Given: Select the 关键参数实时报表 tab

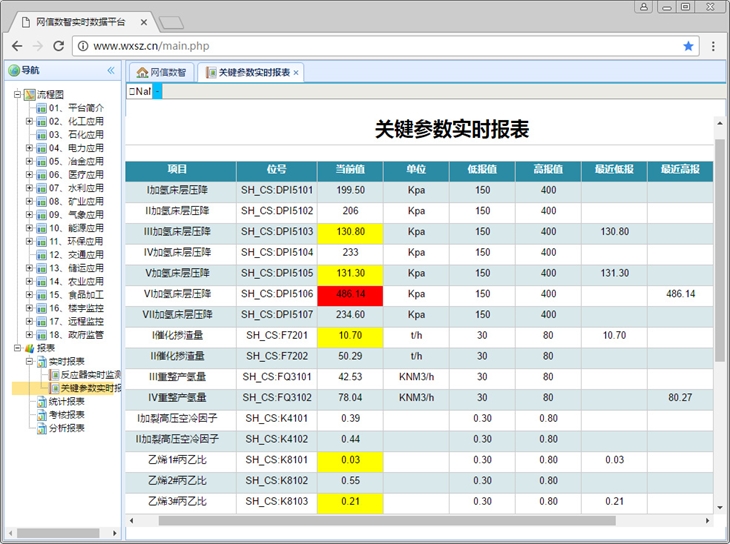Looking at the screenshot, I should [x=250, y=72].
